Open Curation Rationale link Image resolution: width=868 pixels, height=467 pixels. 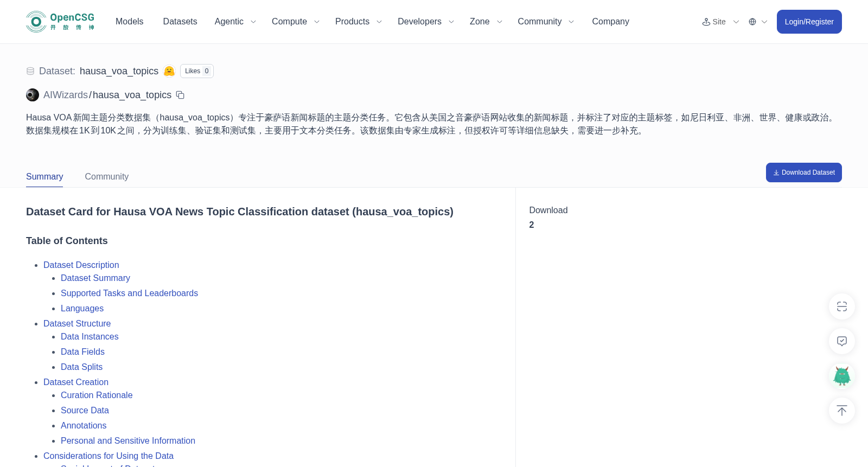(97, 395)
